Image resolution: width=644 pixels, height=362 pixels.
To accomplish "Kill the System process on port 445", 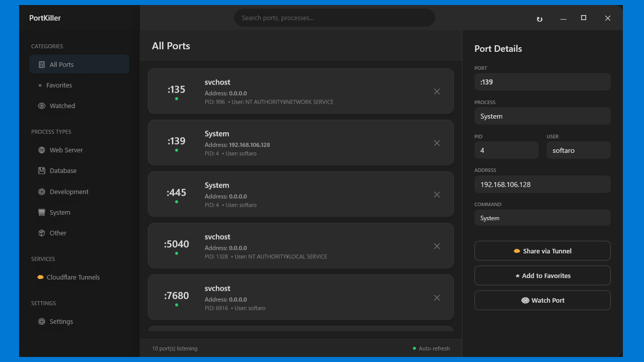I will coord(437,195).
